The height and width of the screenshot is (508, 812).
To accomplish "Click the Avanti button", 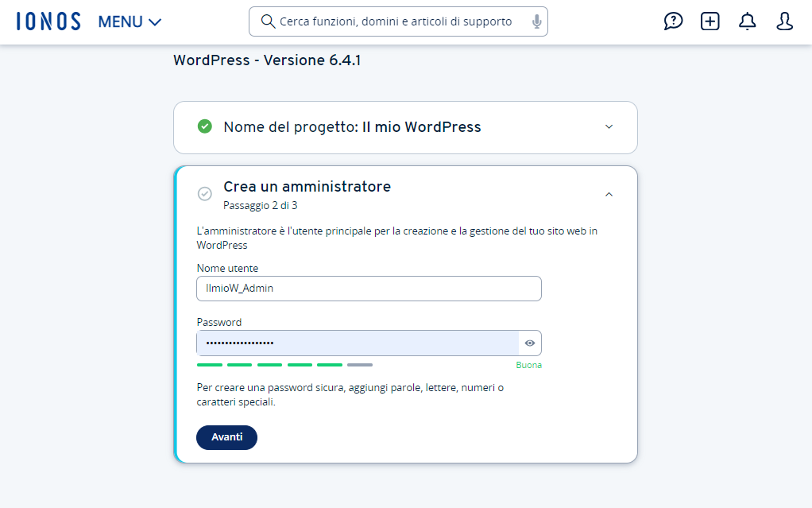I will tap(226, 437).
